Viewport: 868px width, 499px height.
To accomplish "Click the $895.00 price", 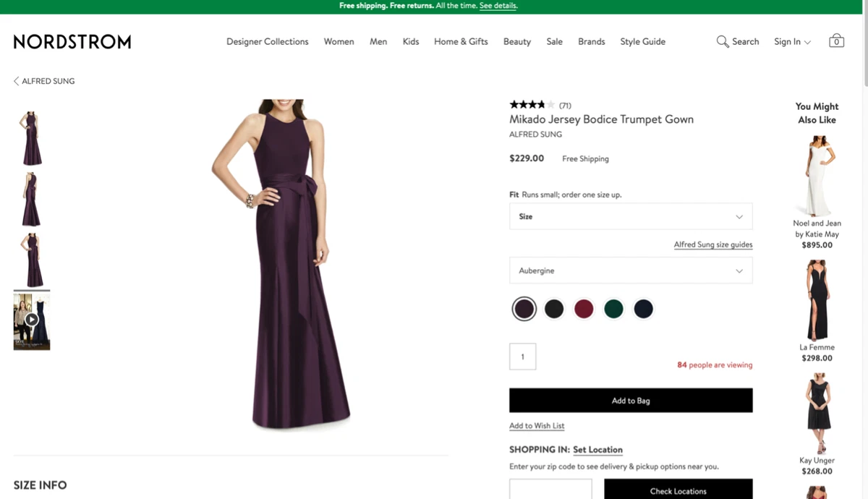I will (x=817, y=245).
